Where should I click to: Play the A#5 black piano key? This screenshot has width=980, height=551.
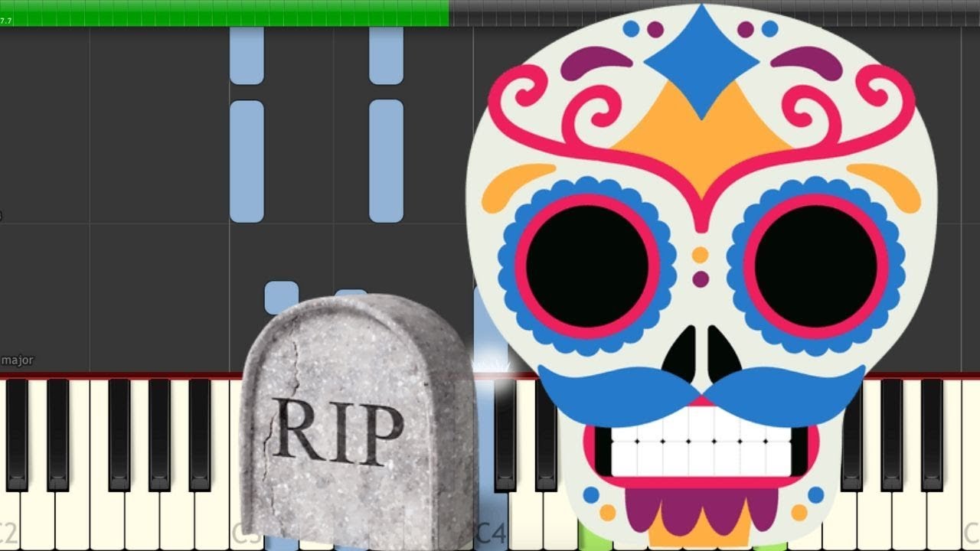pyautogui.click(x=933, y=435)
